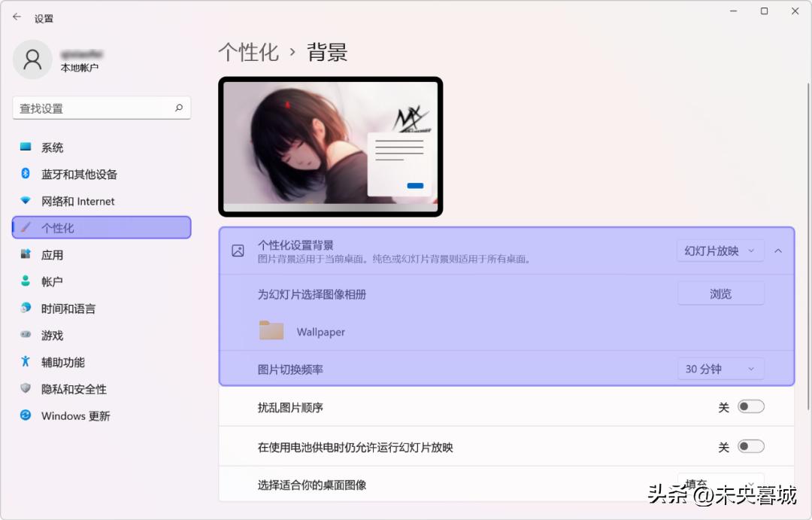Change 图片切换频率 from 30 分钟

[720, 369]
